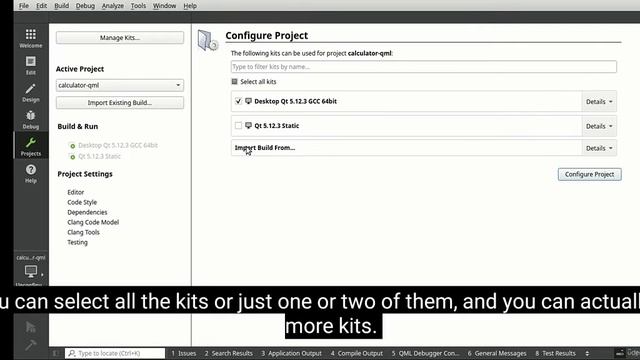This screenshot has height=360, width=640.
Task: Open the General Messages pane
Action: click(497, 353)
